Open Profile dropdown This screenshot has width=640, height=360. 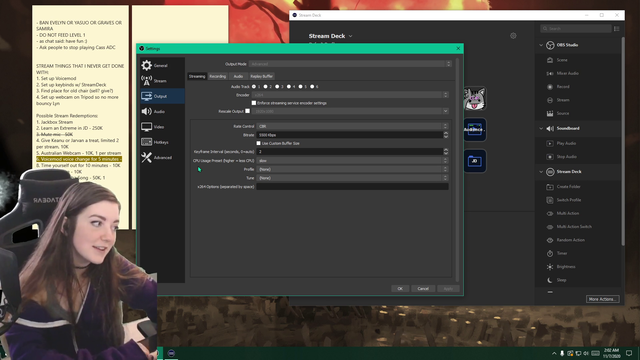(x=353, y=169)
